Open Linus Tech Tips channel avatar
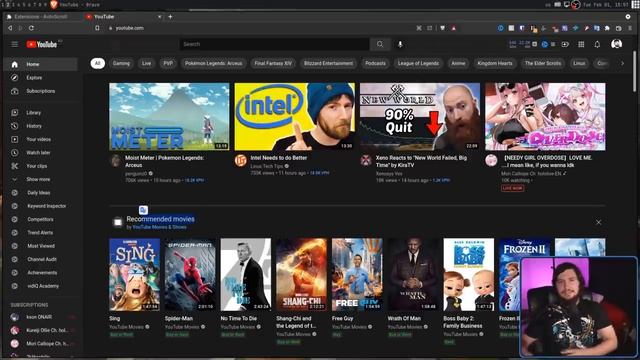The height and width of the screenshot is (360, 640). coord(240,160)
